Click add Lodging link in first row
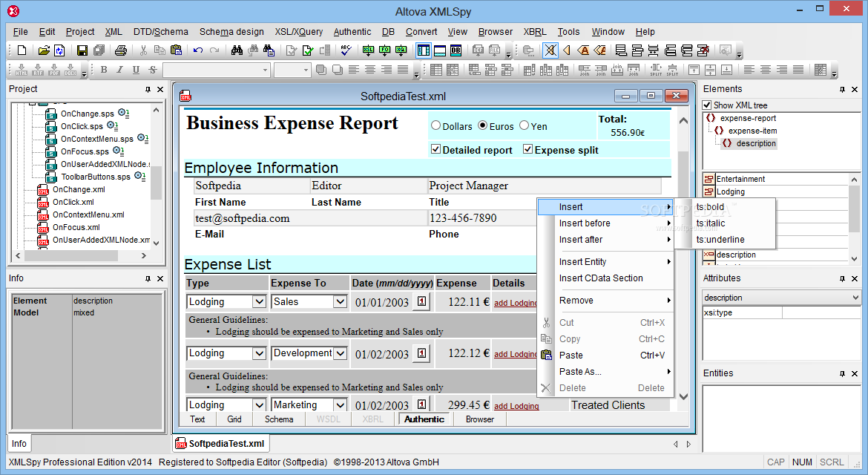868x475 pixels. point(516,303)
